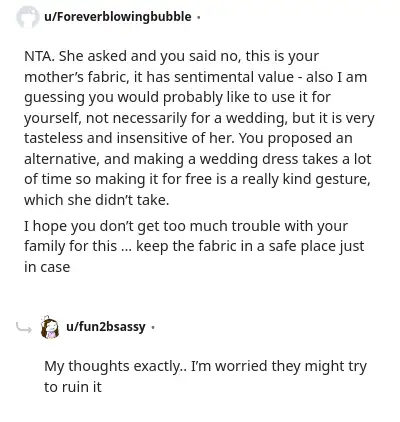
Task: Click the word NTA starting the comment
Action: [x=39, y=56]
